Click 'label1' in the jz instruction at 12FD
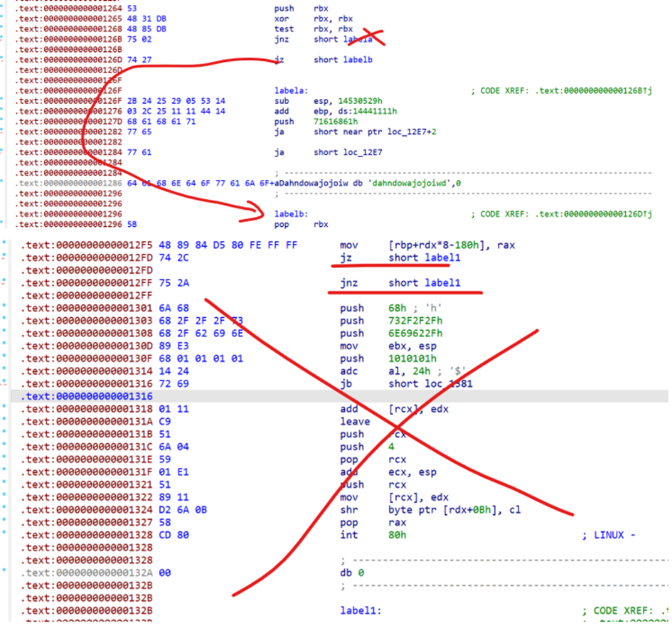Viewport: 672px width, 628px height. click(442, 257)
